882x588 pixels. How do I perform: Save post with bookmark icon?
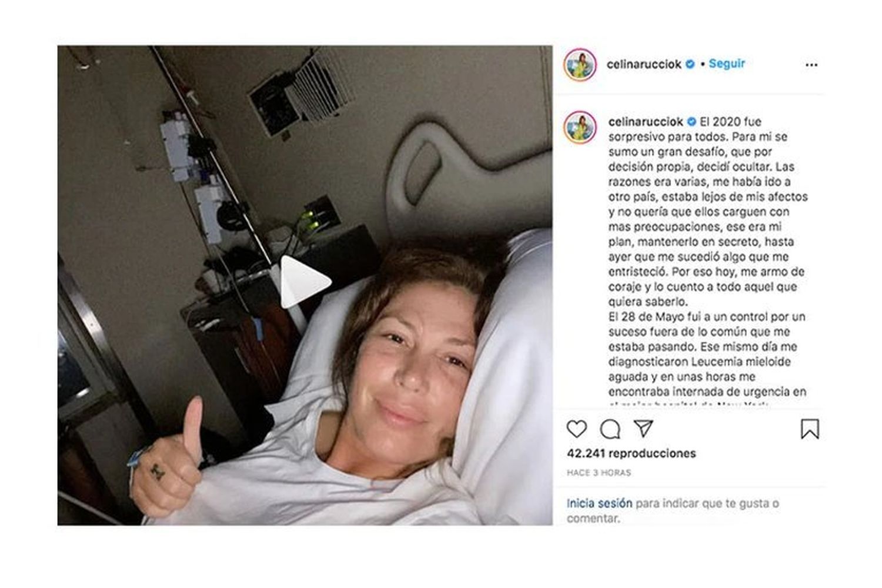coord(810,429)
